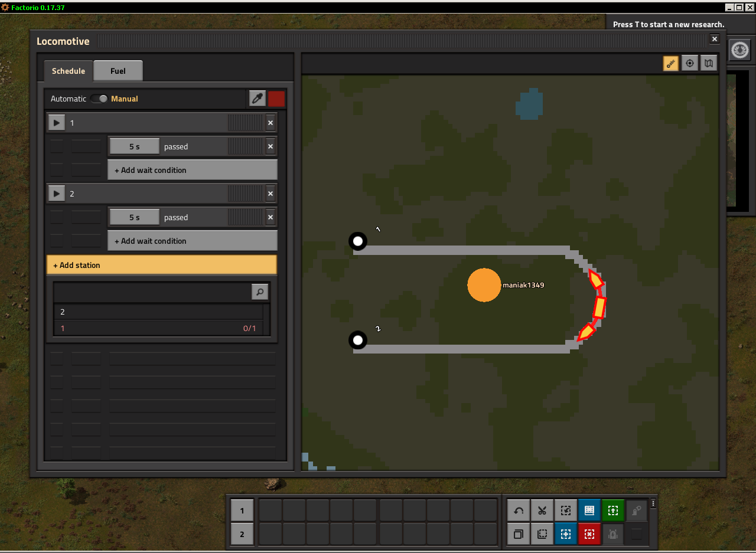Click the station search magnifier icon

click(x=260, y=292)
